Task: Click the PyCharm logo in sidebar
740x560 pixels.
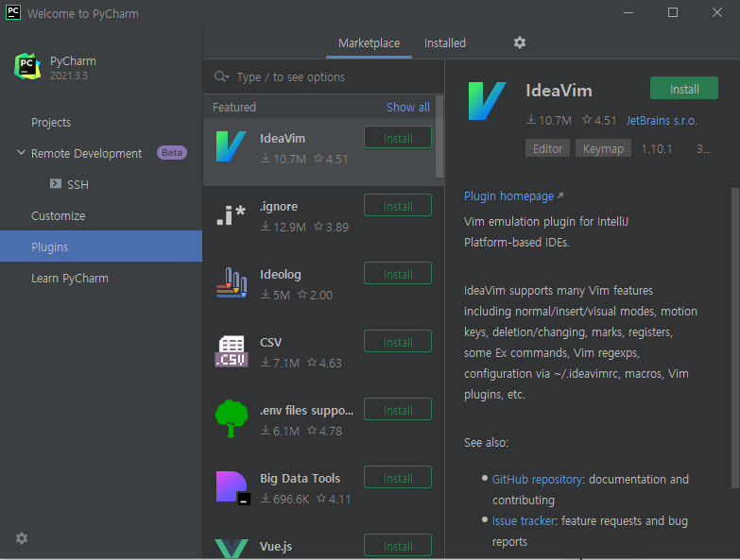Action: point(27,66)
